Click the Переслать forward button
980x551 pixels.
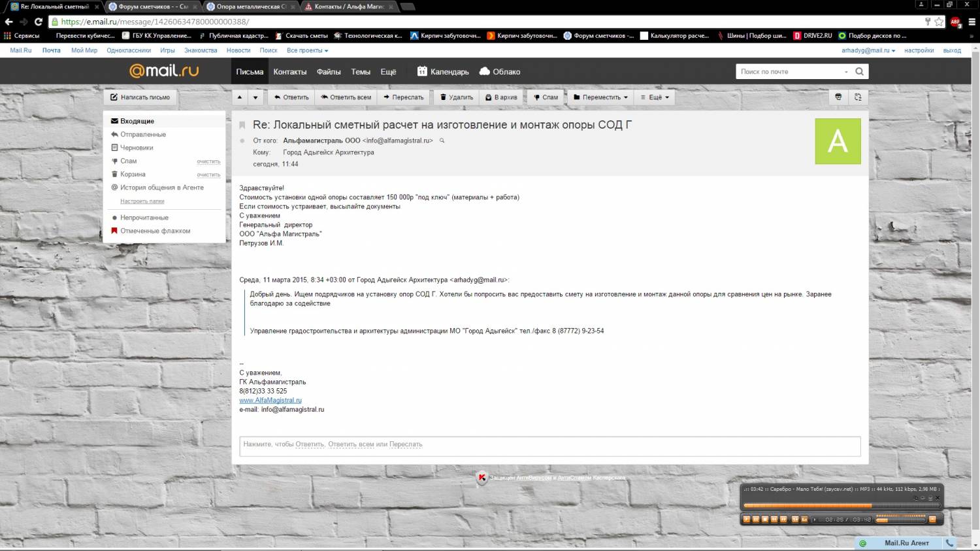tap(403, 97)
